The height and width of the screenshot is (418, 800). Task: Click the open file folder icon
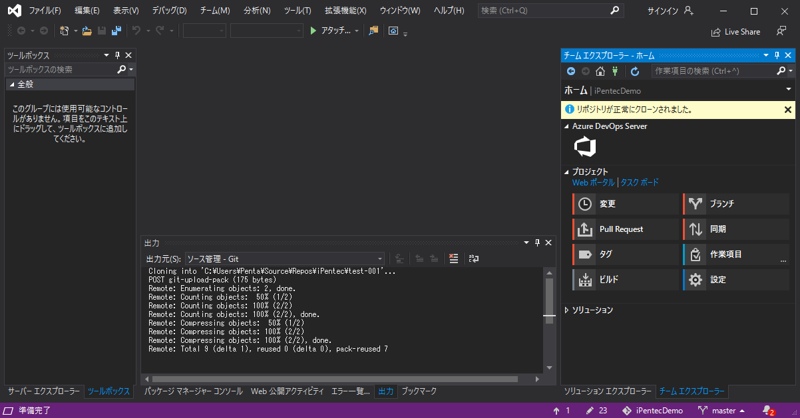[x=87, y=31]
